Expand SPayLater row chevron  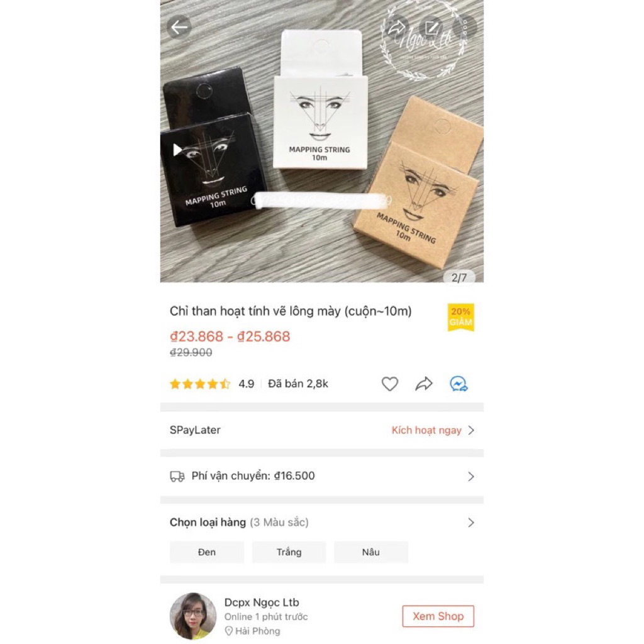click(x=471, y=430)
